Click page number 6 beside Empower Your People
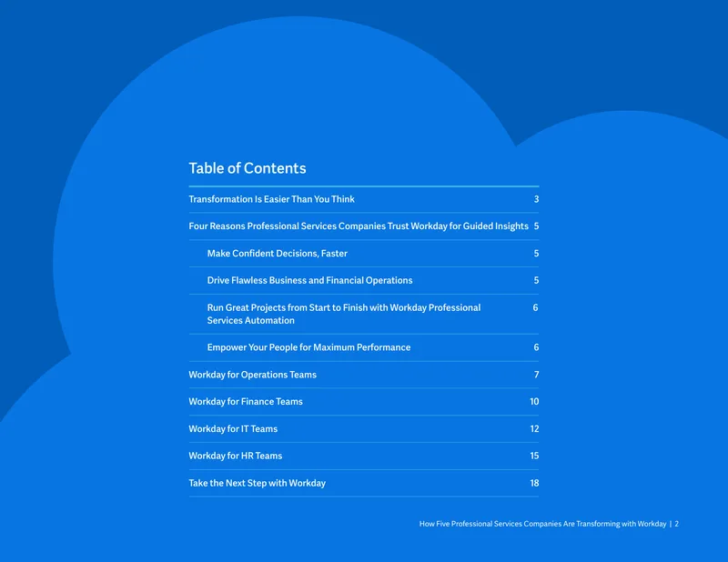 point(536,347)
